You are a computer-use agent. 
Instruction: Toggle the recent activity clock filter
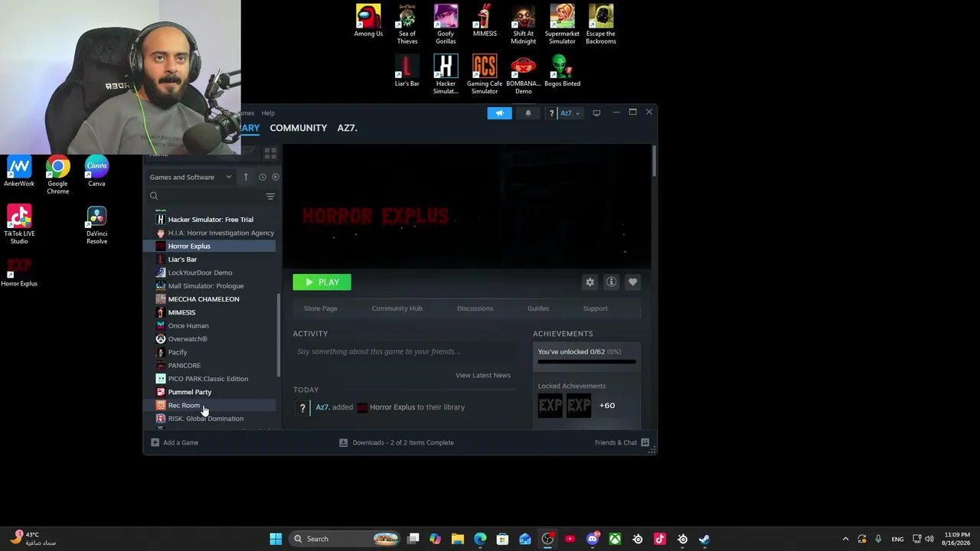tap(262, 178)
